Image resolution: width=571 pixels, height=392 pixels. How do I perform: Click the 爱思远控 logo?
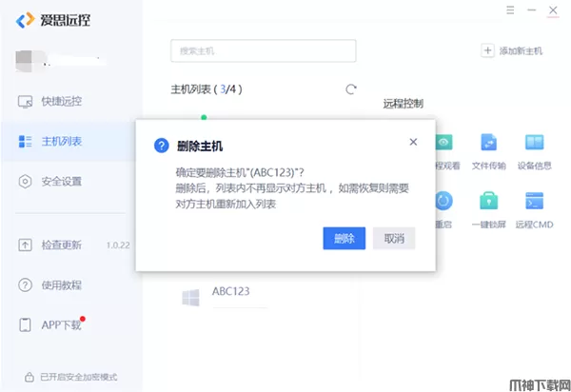coord(53,20)
